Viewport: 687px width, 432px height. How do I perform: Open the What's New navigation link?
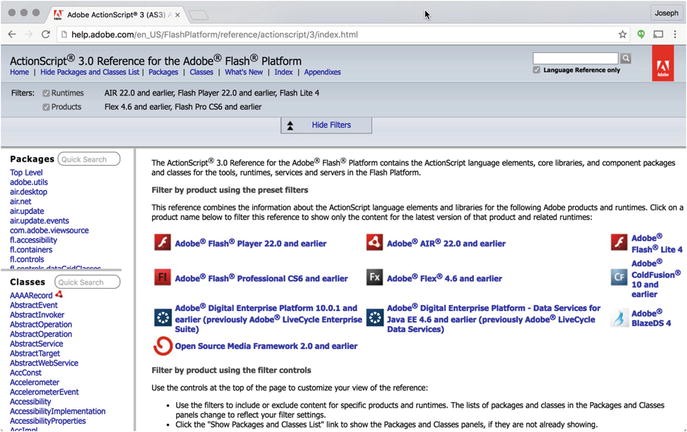244,72
